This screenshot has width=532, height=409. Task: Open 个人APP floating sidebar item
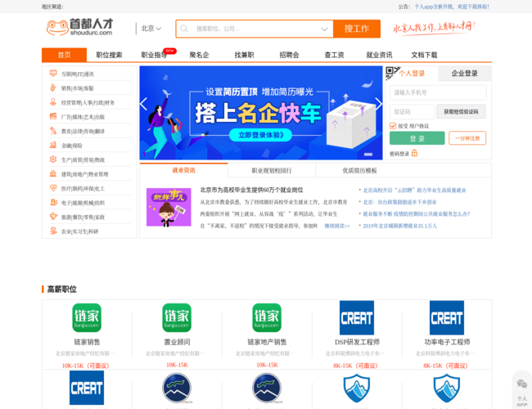click(x=522, y=401)
